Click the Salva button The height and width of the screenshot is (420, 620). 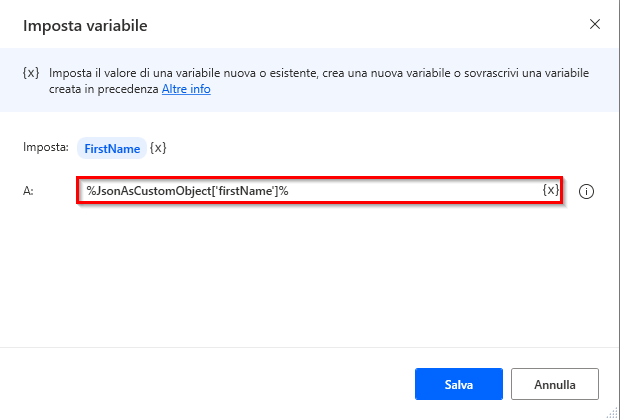click(459, 384)
